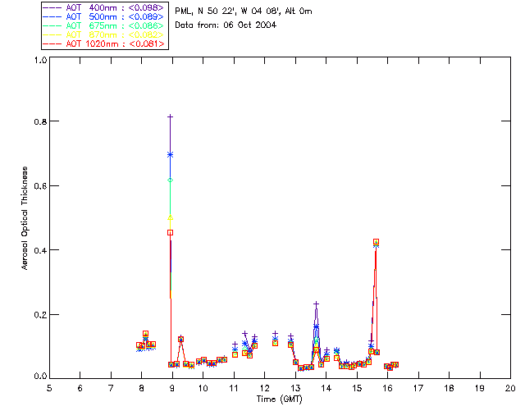The image size is (525, 420).
Task: Click the x-axis tick label 15
Action: [x=357, y=388]
